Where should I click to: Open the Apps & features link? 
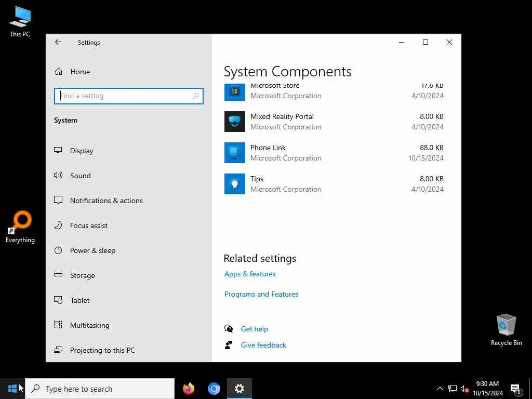click(x=250, y=274)
